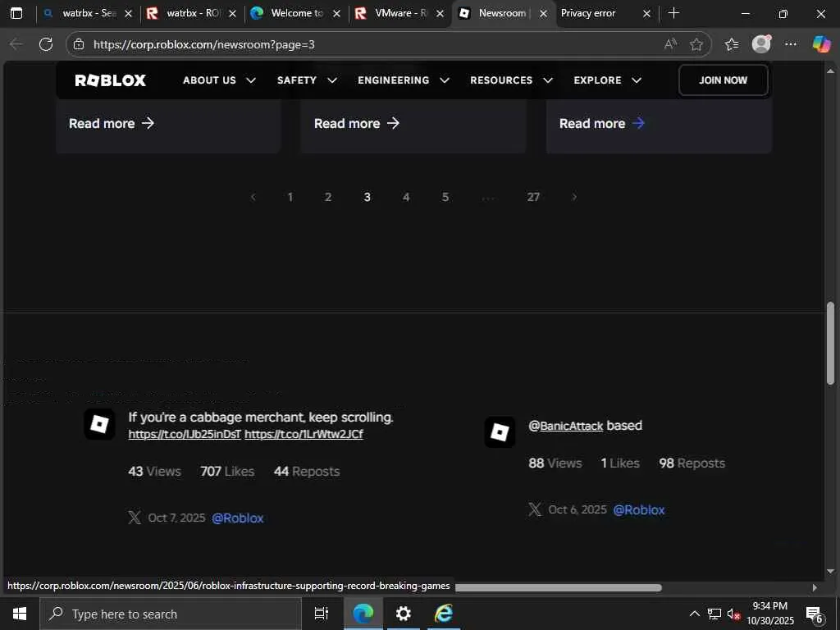Open the notification center icon
The width and height of the screenshot is (840, 630).
[x=815, y=614]
